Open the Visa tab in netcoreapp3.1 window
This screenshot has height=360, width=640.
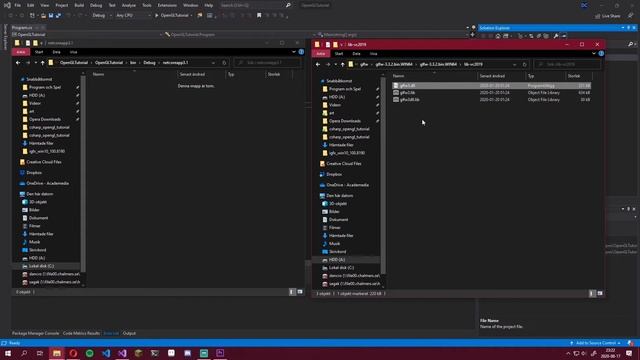coord(73,52)
